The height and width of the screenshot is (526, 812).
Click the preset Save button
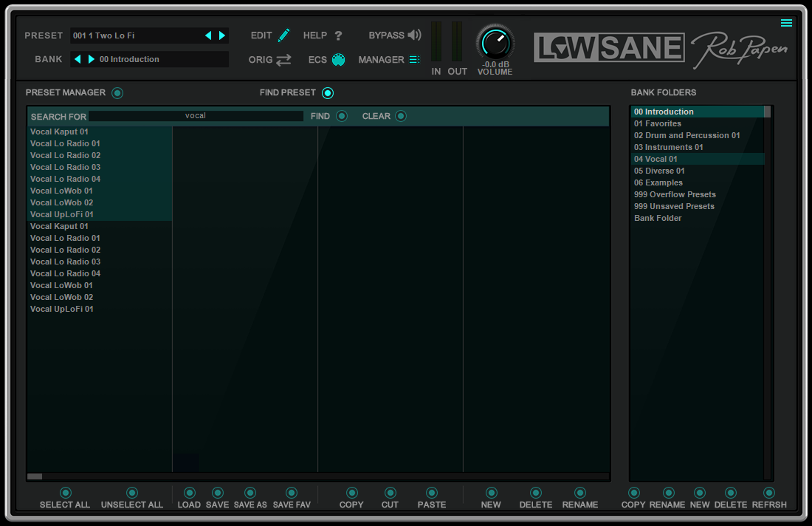tap(218, 492)
